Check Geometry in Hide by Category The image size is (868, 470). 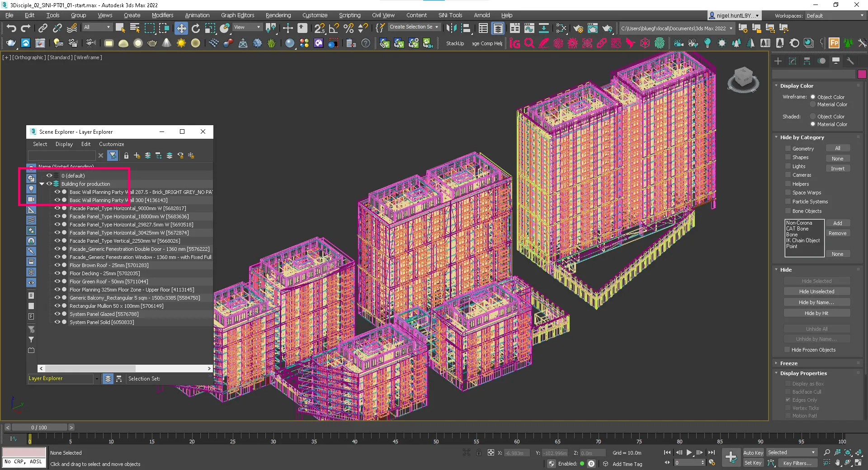(x=788, y=149)
